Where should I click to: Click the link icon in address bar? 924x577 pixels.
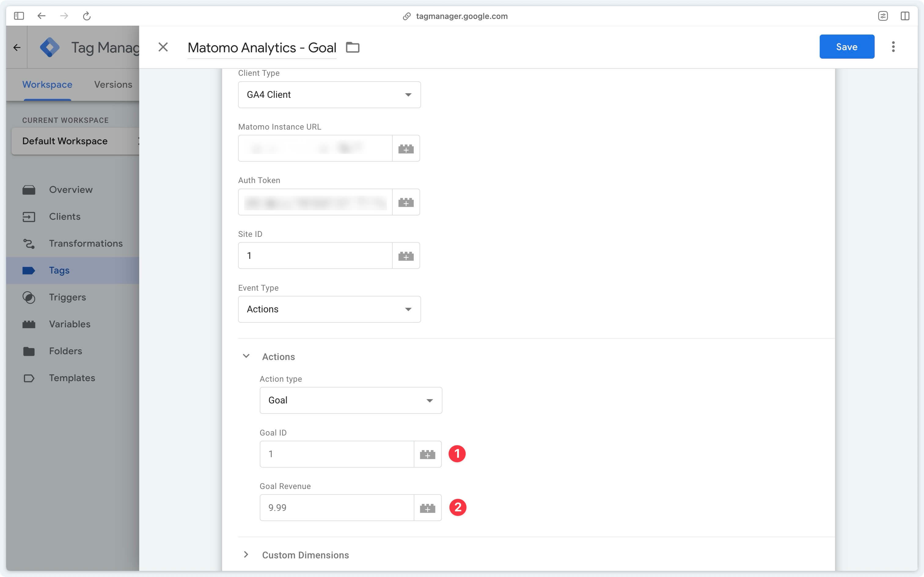tap(407, 16)
